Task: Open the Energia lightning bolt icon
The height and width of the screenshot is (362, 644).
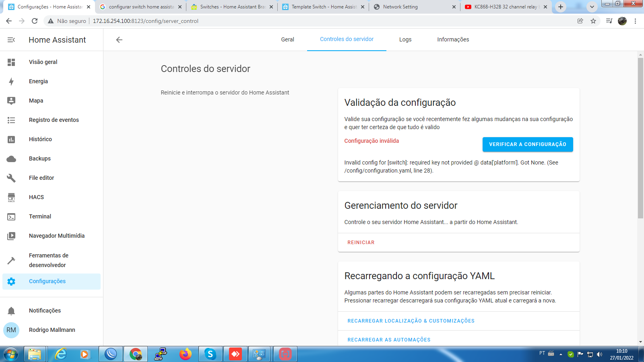Action: click(11, 82)
